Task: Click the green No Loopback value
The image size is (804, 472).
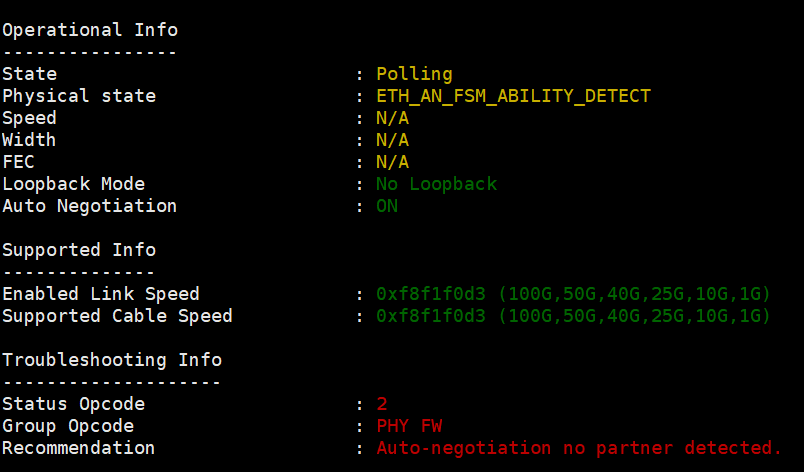Action: (437, 184)
